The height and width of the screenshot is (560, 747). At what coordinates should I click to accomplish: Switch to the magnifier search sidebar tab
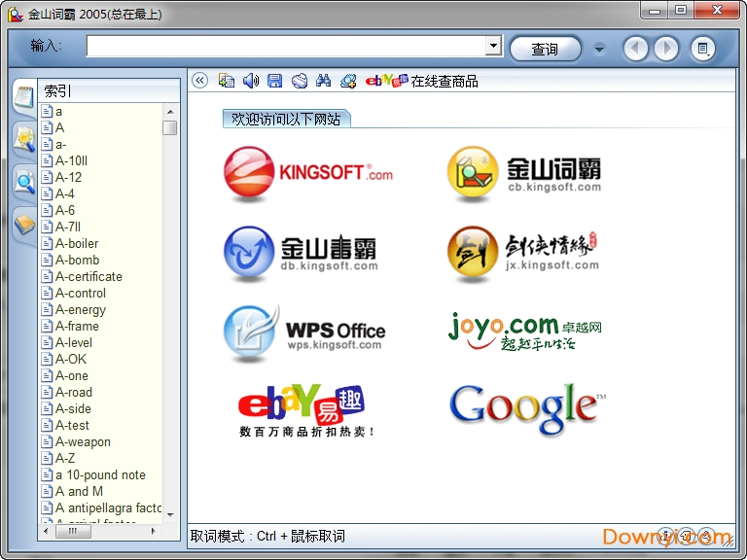23,181
